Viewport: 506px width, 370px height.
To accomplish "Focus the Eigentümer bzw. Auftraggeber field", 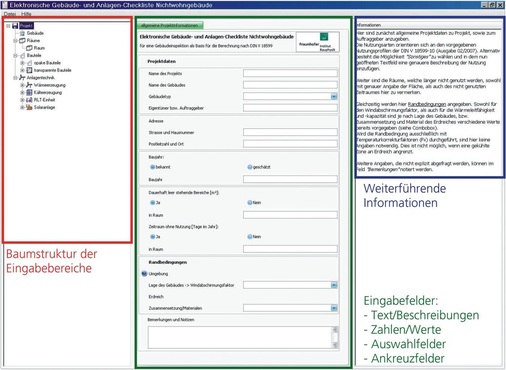I will (x=290, y=108).
